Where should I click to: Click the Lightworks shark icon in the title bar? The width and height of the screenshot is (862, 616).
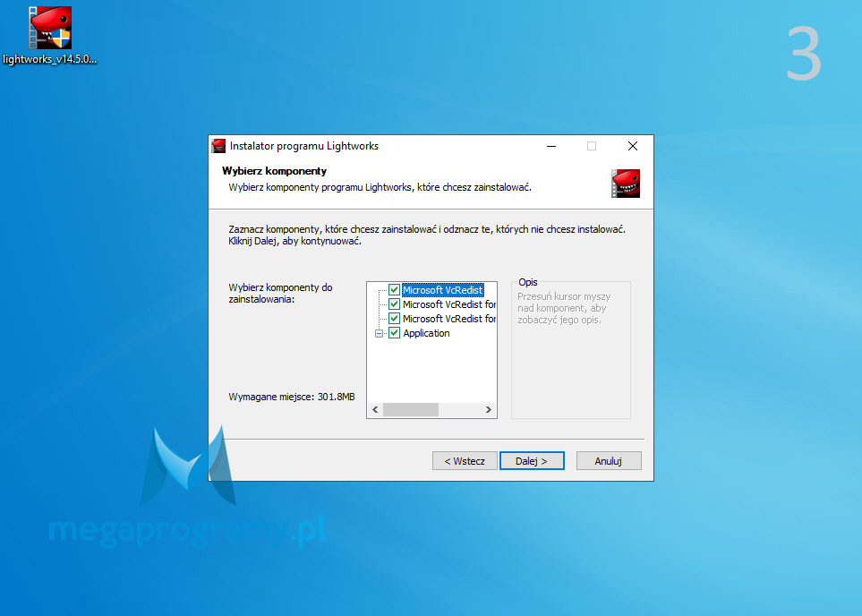coord(218,146)
